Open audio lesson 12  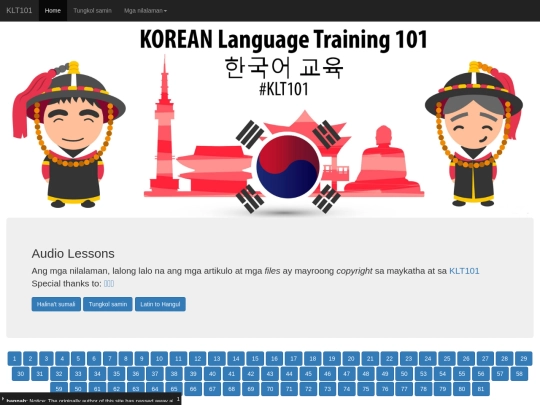click(x=198, y=359)
